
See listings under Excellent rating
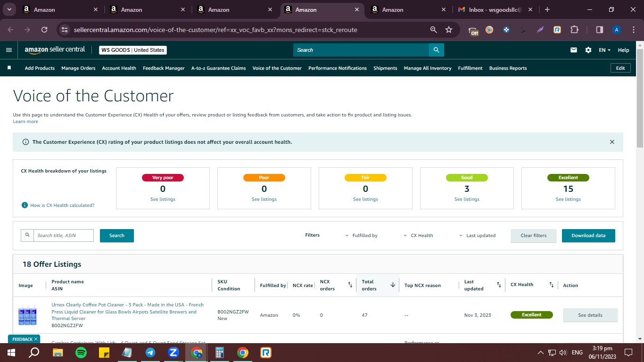tap(568, 199)
